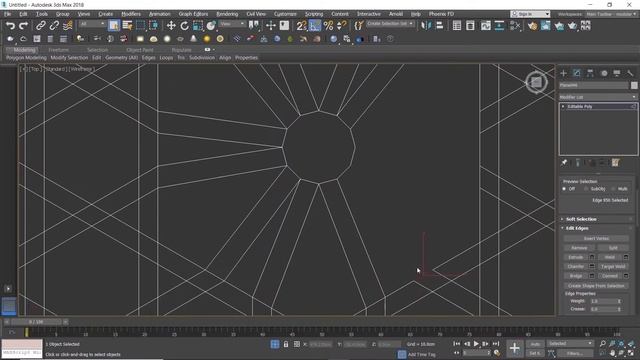Select the Select and Link tool
This screenshot has width=640, height=360.
point(40,26)
